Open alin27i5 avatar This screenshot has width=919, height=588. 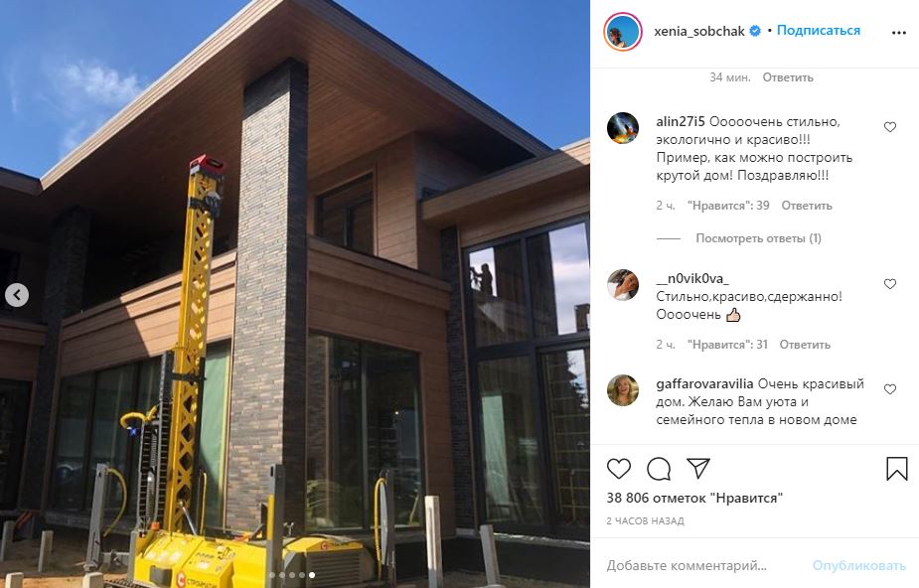(x=622, y=128)
